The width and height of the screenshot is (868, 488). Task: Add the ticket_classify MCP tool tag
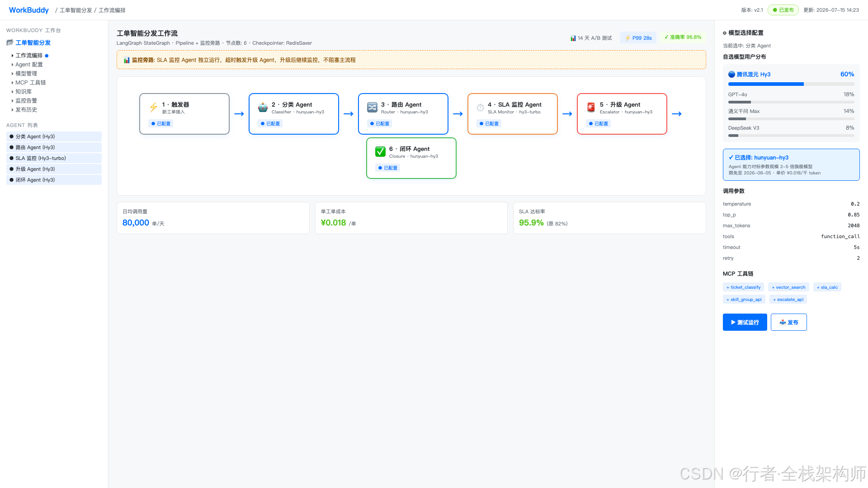click(x=743, y=287)
